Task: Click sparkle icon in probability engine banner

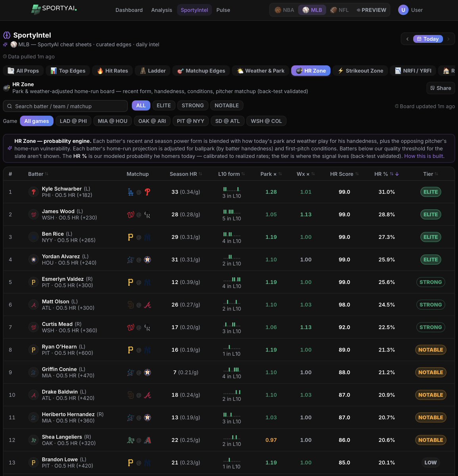Action: click(x=10, y=148)
